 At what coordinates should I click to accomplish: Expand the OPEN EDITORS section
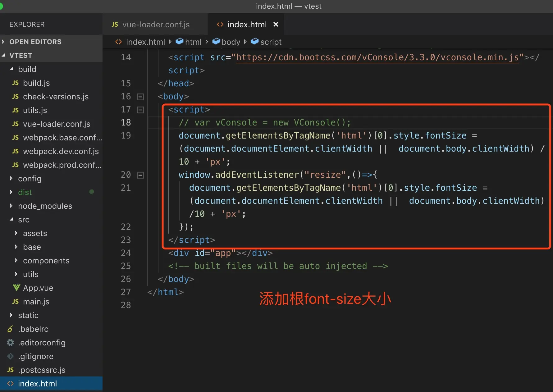click(x=3, y=42)
